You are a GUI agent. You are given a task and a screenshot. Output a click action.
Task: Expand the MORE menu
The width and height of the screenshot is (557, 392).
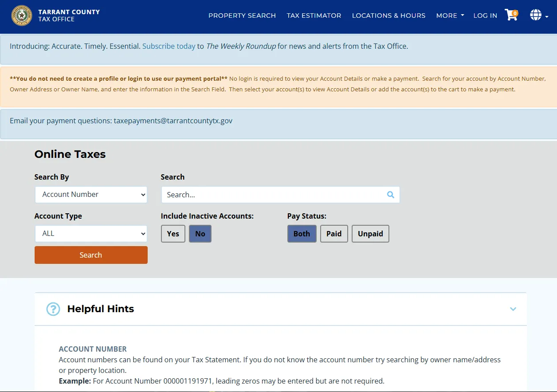[x=450, y=16]
